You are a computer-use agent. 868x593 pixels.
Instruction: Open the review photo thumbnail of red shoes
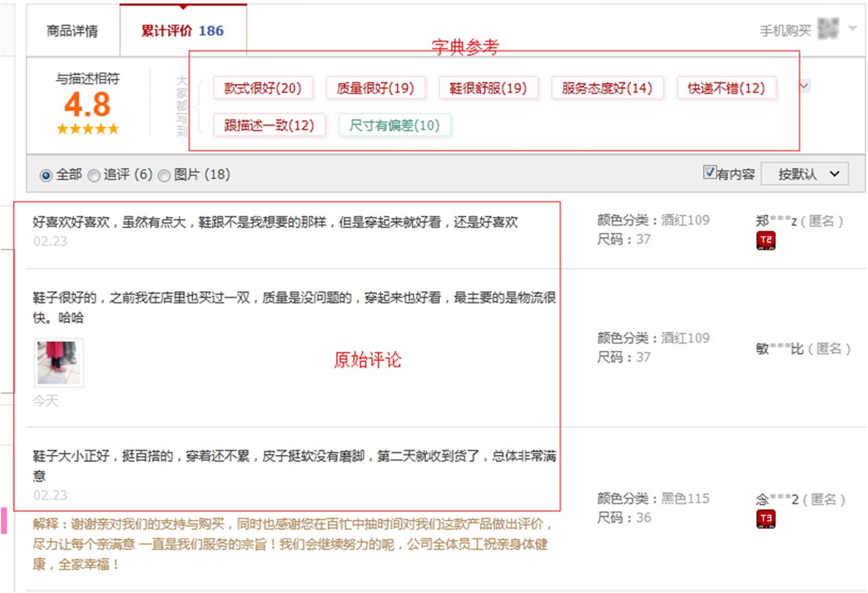pyautogui.click(x=59, y=362)
